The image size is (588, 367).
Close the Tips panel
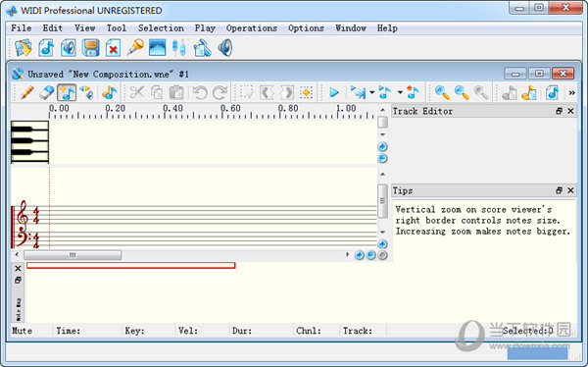(x=570, y=190)
